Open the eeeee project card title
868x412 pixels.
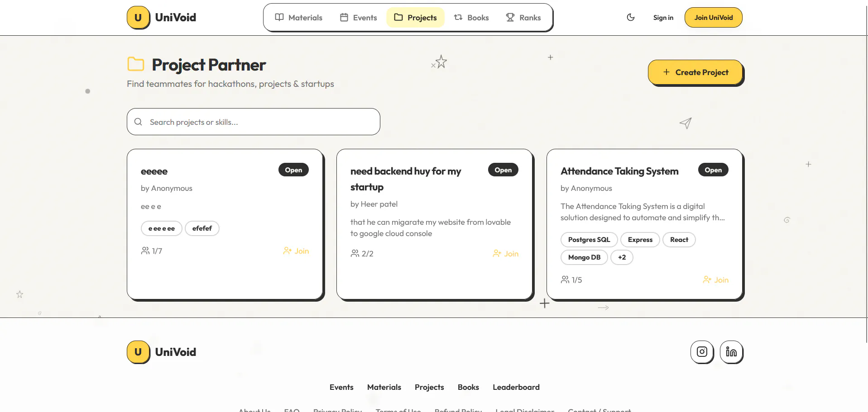154,171
